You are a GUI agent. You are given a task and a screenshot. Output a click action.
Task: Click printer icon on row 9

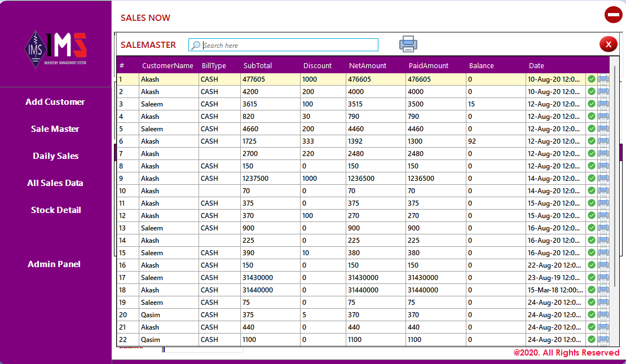tap(603, 178)
